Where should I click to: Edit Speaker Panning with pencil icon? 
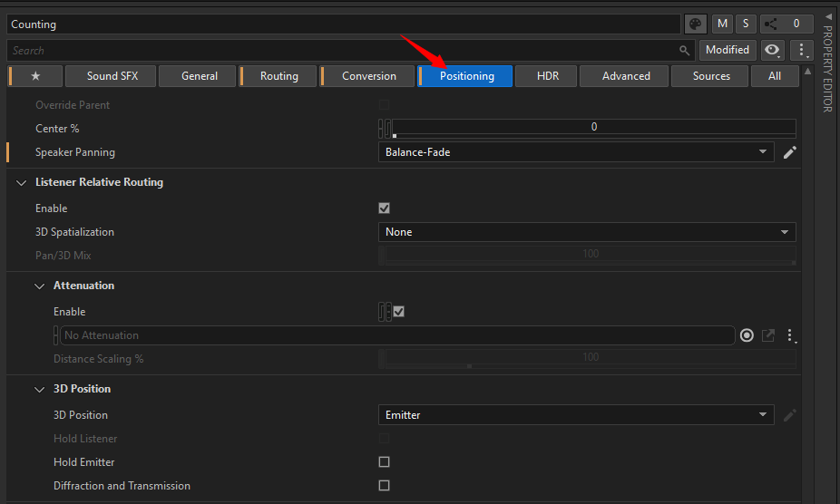789,152
